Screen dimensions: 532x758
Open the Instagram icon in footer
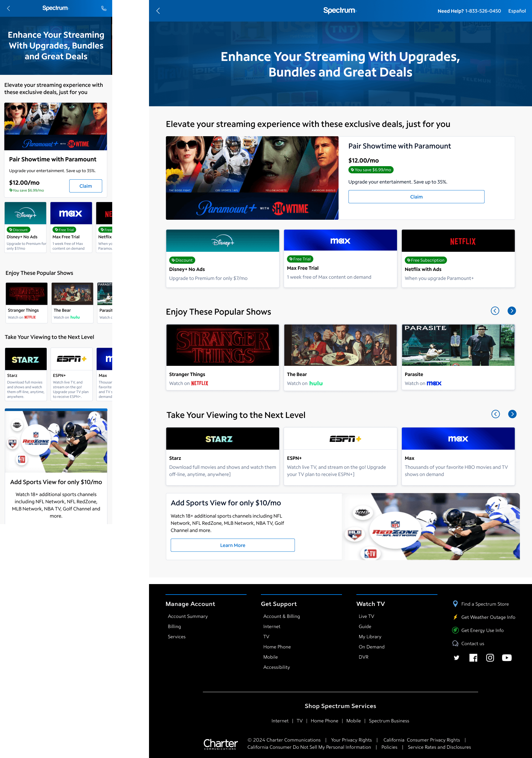coord(490,658)
